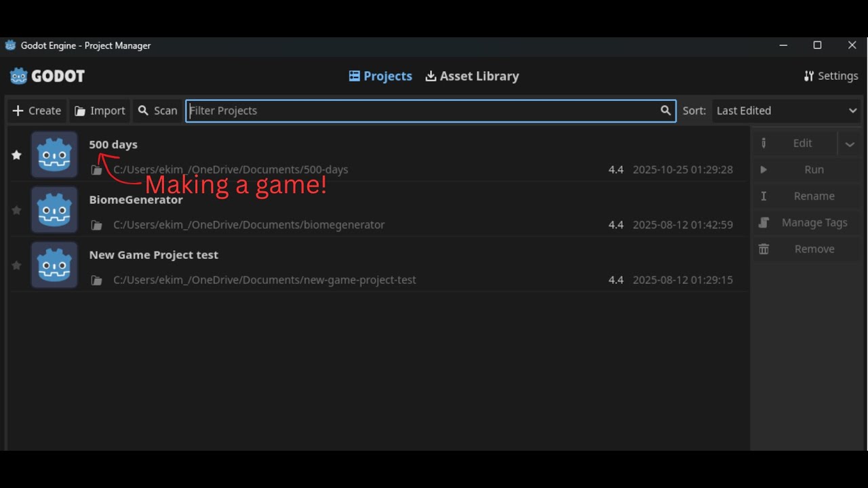Maximize the Project Manager window
This screenshot has width=868, height=488.
point(817,45)
